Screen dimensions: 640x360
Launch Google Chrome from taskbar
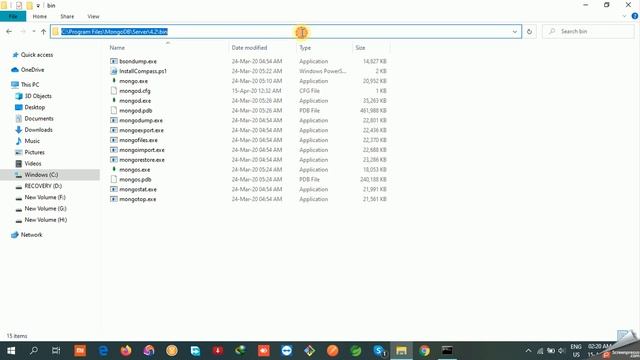pyautogui.click(x=424, y=351)
